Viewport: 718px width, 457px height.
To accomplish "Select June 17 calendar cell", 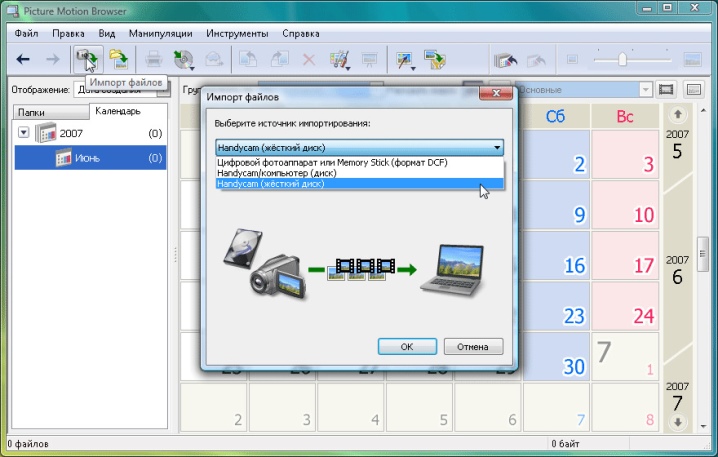I will tap(625, 255).
